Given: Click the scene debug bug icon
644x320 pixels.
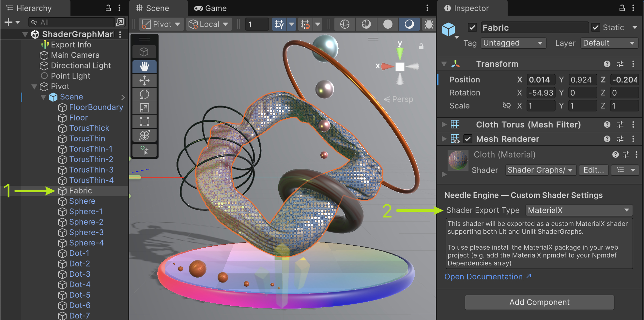Looking at the screenshot, I should [429, 24].
